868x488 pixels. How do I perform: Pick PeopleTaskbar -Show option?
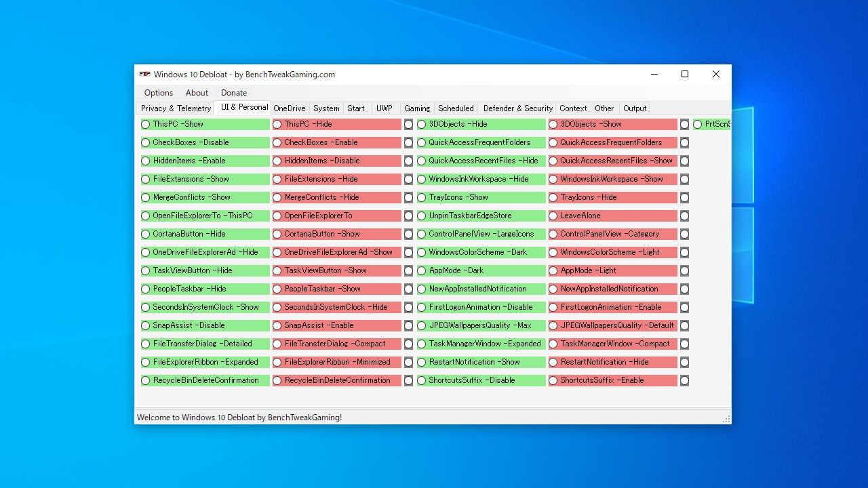336,289
